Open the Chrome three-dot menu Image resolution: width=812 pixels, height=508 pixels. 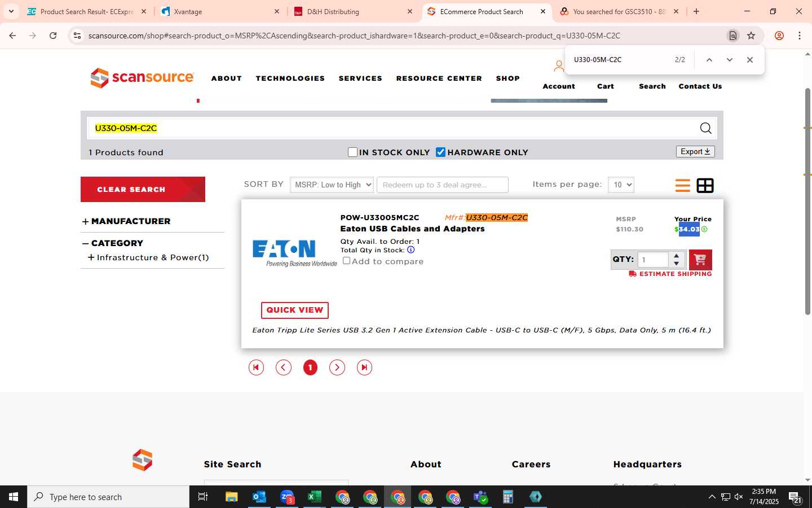tap(800, 36)
